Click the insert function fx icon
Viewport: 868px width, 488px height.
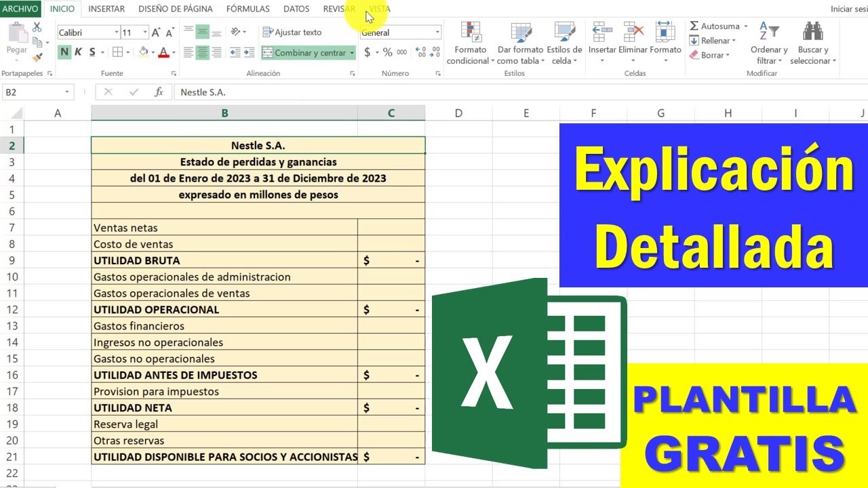coord(159,92)
